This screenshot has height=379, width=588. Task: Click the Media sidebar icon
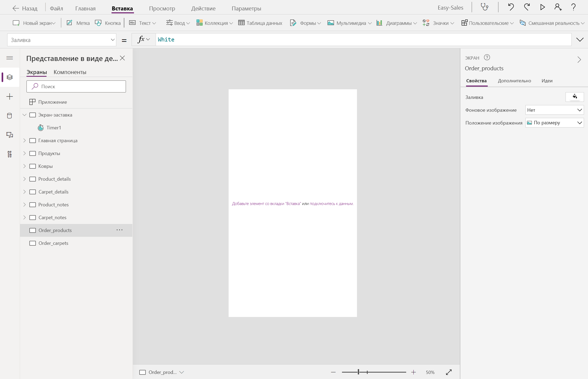[x=10, y=135]
